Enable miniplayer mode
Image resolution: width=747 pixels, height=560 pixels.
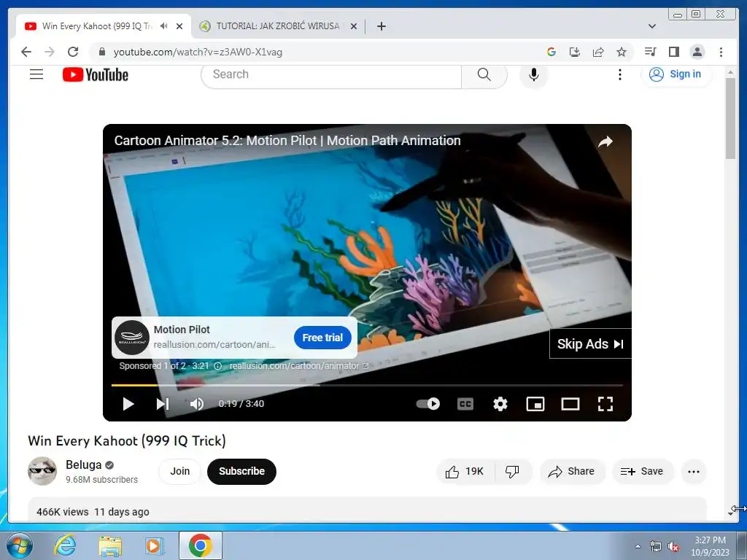535,404
